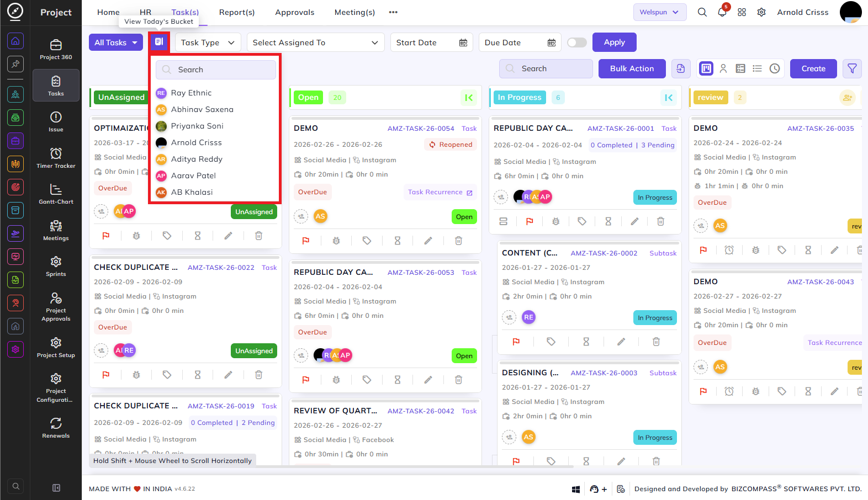Open Report(s) menu
This screenshot has height=500, width=868.
point(237,12)
